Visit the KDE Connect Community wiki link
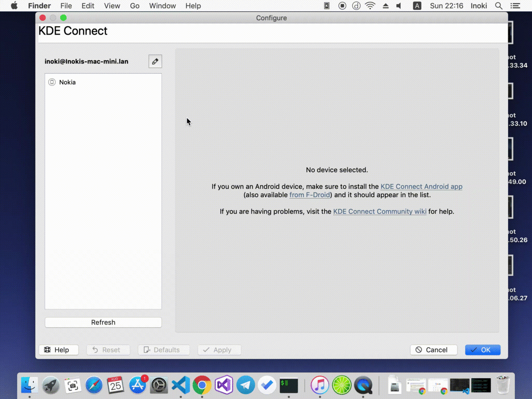 coord(379,211)
